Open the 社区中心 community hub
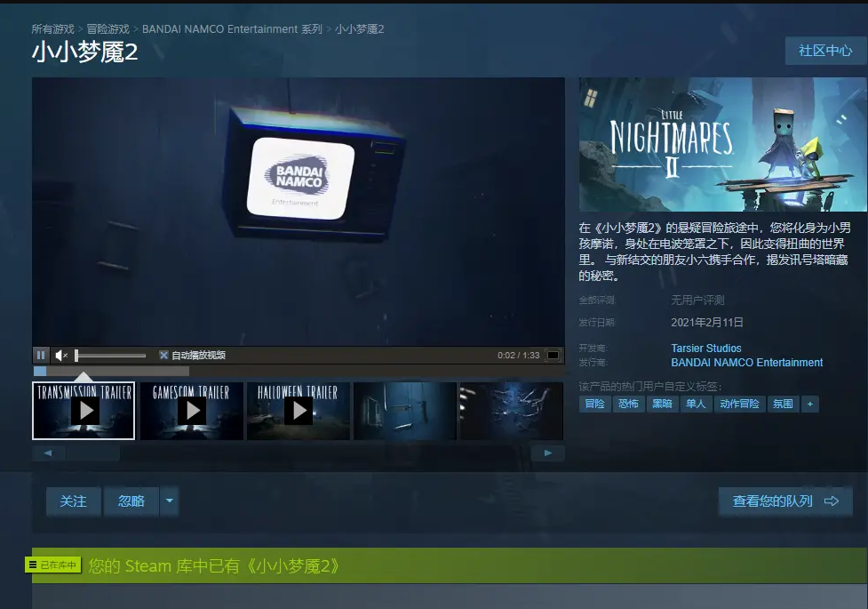 tap(825, 51)
